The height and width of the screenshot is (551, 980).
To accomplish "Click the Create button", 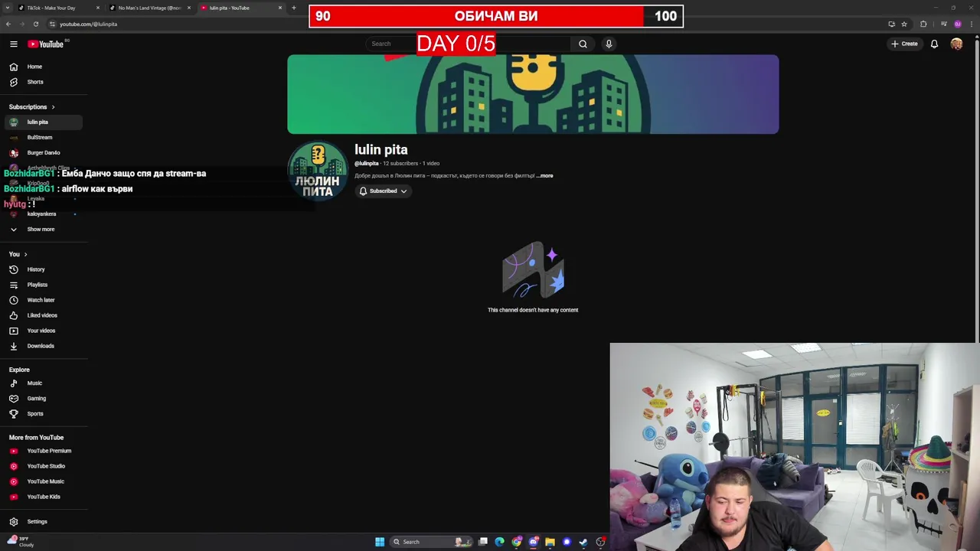I will [x=904, y=44].
